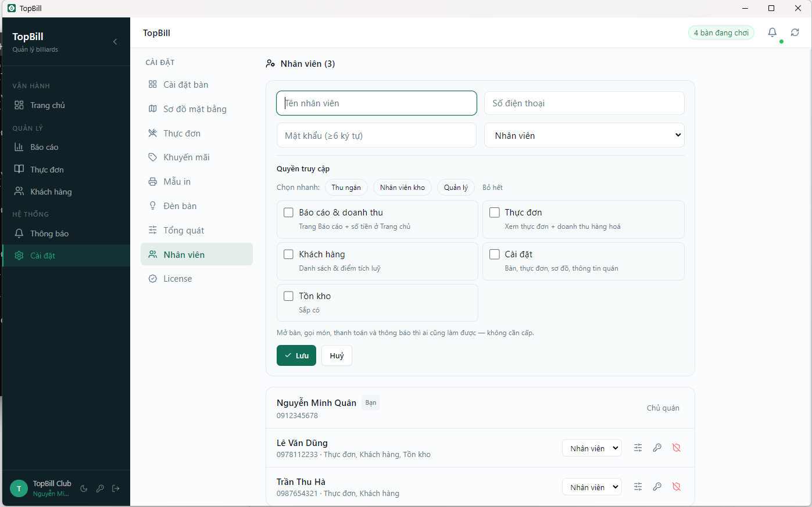
Task: Check the Báo cáo & doanh thu permission
Action: point(288,213)
